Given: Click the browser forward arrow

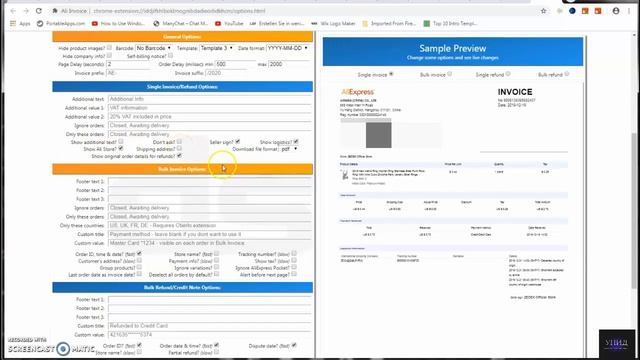Looking at the screenshot, I should [26, 11].
